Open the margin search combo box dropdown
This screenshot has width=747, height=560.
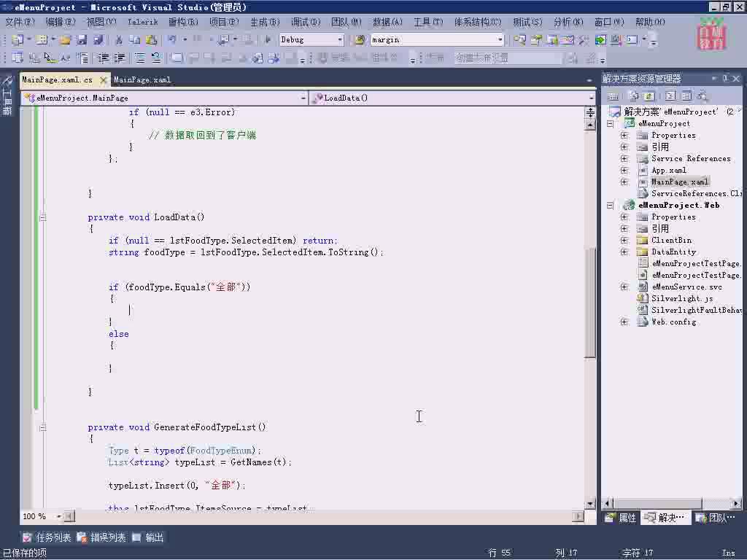[500, 40]
